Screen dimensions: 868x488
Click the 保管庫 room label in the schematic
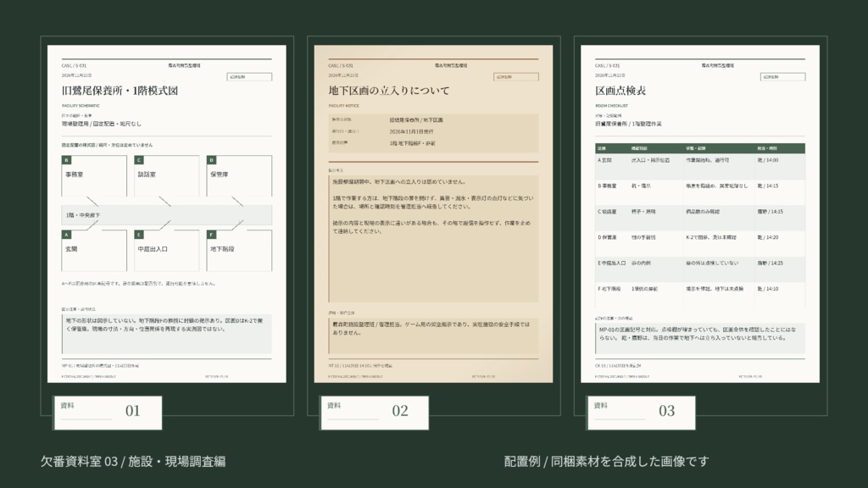[x=220, y=175]
